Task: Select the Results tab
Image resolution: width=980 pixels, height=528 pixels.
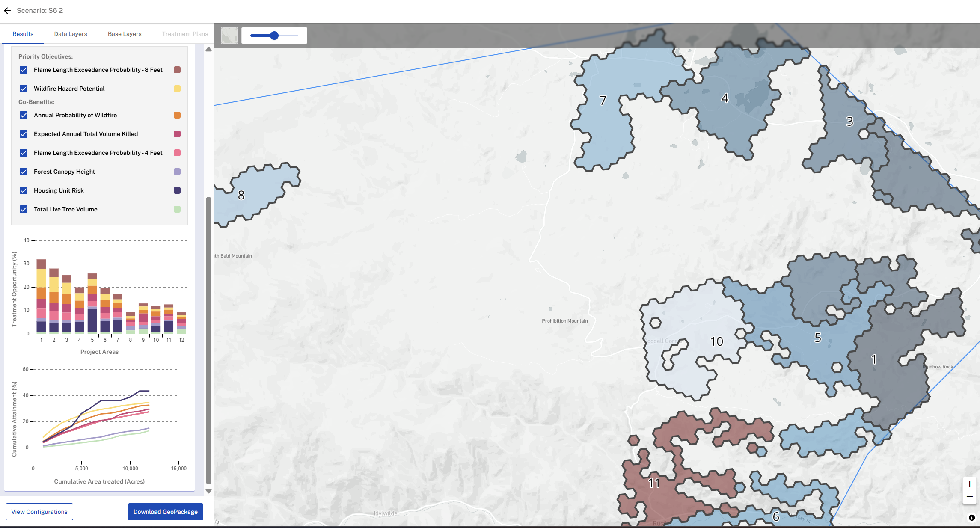Action: tap(23, 34)
